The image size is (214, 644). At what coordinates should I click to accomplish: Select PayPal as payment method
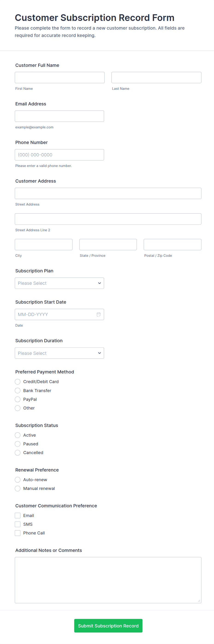17,399
